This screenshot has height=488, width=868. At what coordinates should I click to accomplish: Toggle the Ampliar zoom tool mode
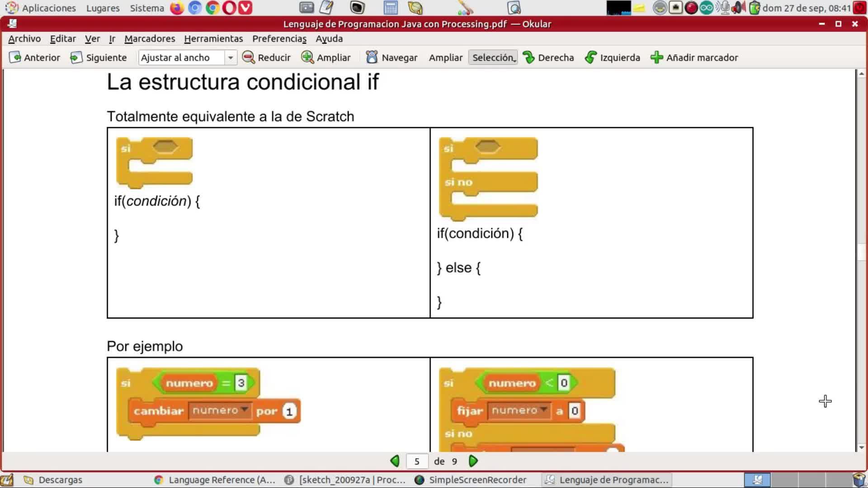tap(445, 57)
